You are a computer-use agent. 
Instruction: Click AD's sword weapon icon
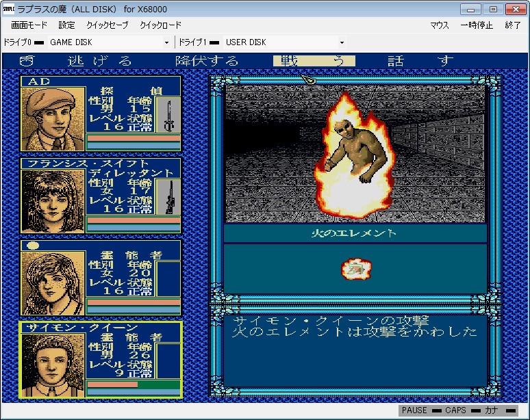pyautogui.click(x=168, y=115)
